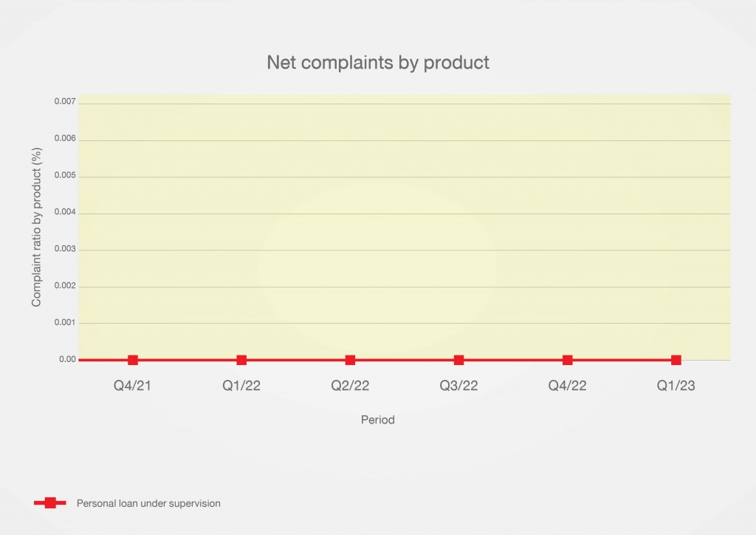Click the red legend marker icon

click(x=50, y=503)
